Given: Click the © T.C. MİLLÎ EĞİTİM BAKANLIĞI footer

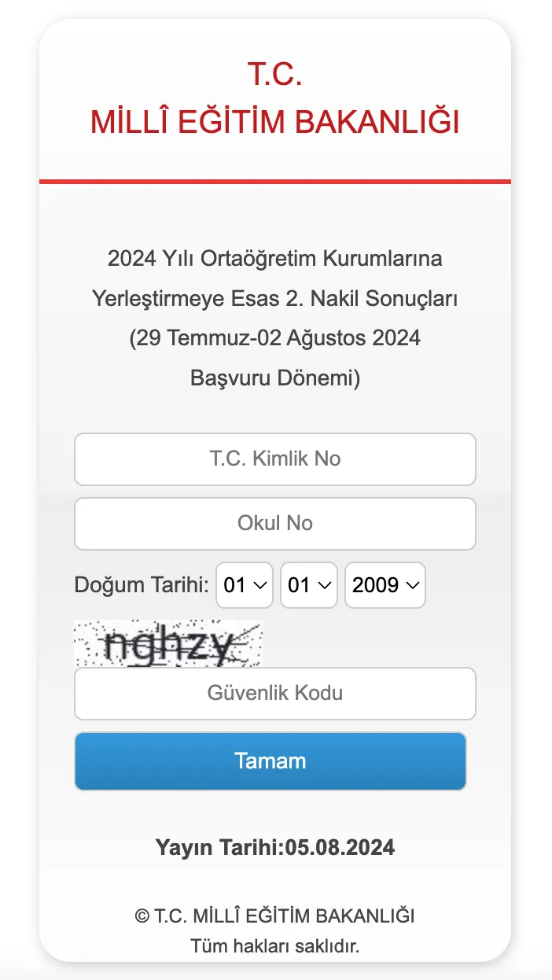Looking at the screenshot, I should coord(275,916).
